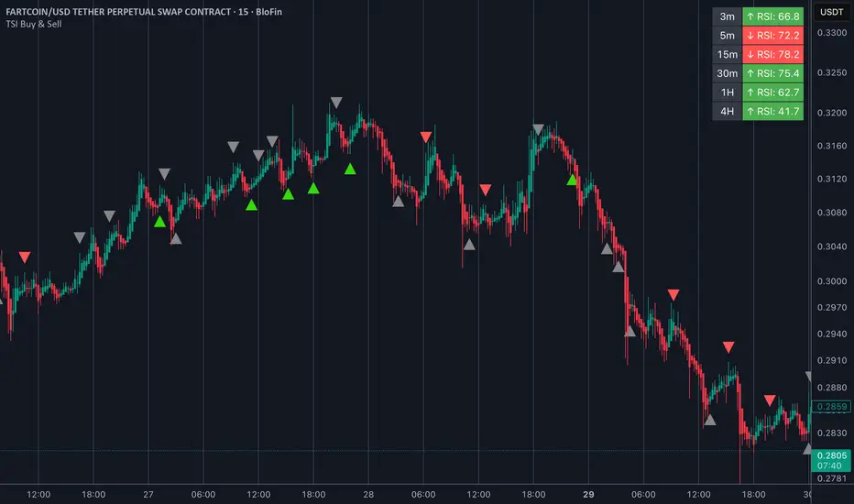
Task: Click the red sell triangle above 06:00 on the 28th
Action: 426,137
